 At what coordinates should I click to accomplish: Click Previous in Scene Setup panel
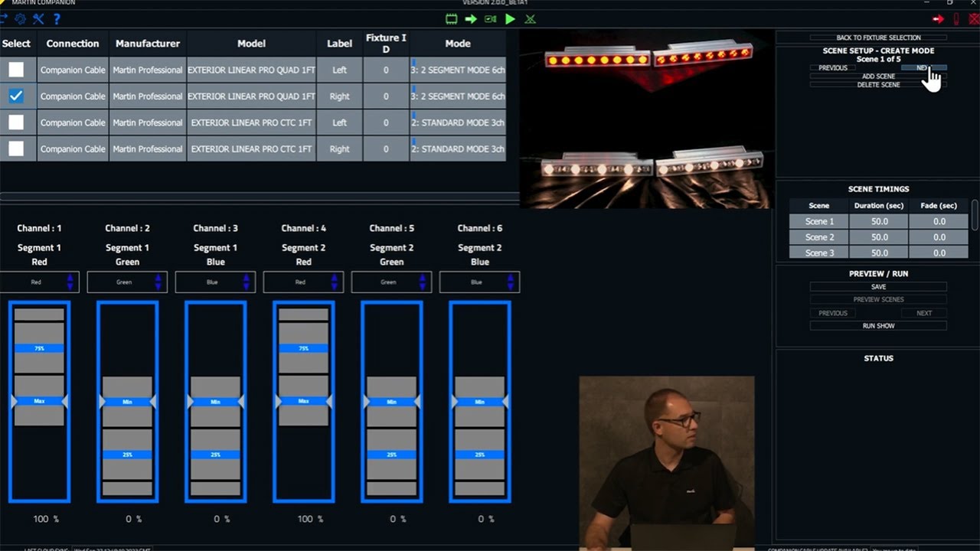(832, 67)
